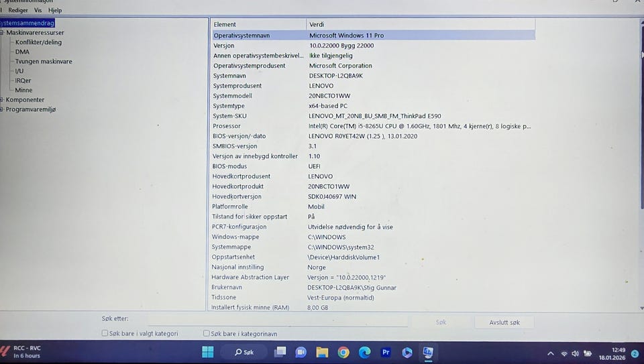Select the Systemtype x64-based PC row

(373, 106)
